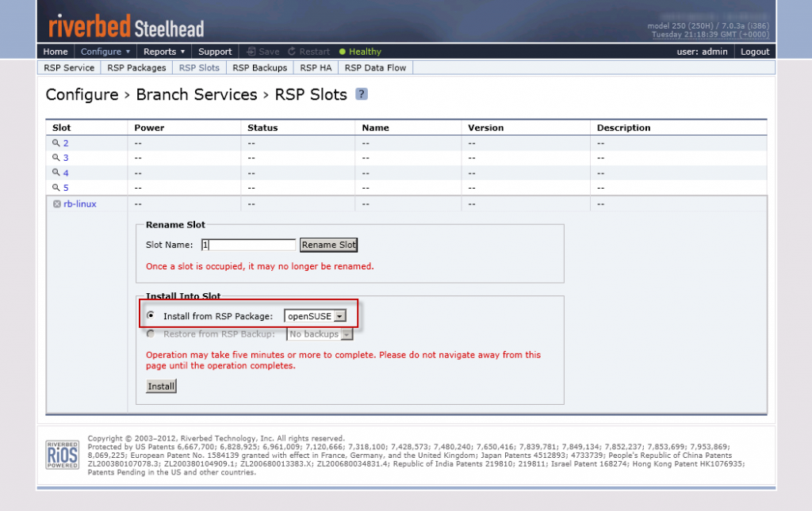The image size is (812, 511).
Task: Click the magnifier icon for slot 3
Action: click(56, 157)
